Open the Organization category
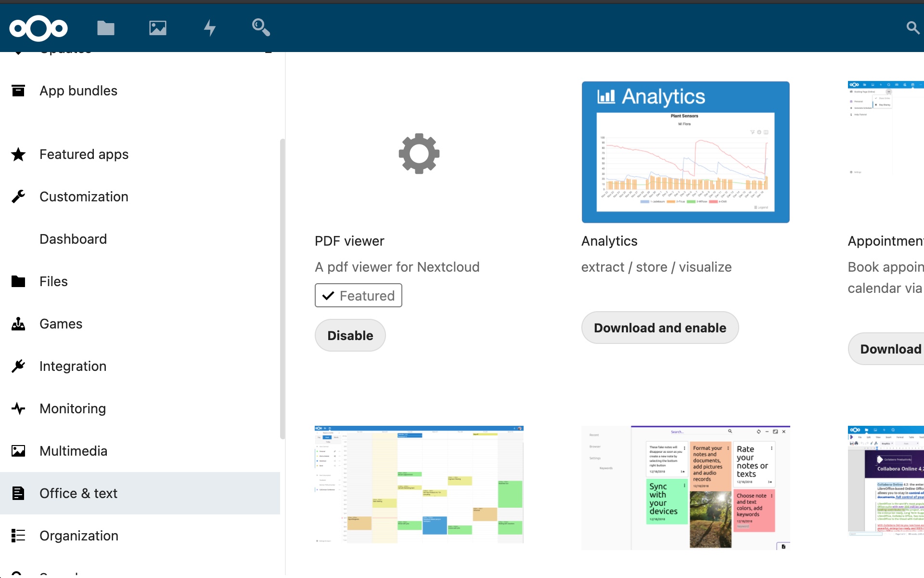The width and height of the screenshot is (924, 578). [140, 536]
